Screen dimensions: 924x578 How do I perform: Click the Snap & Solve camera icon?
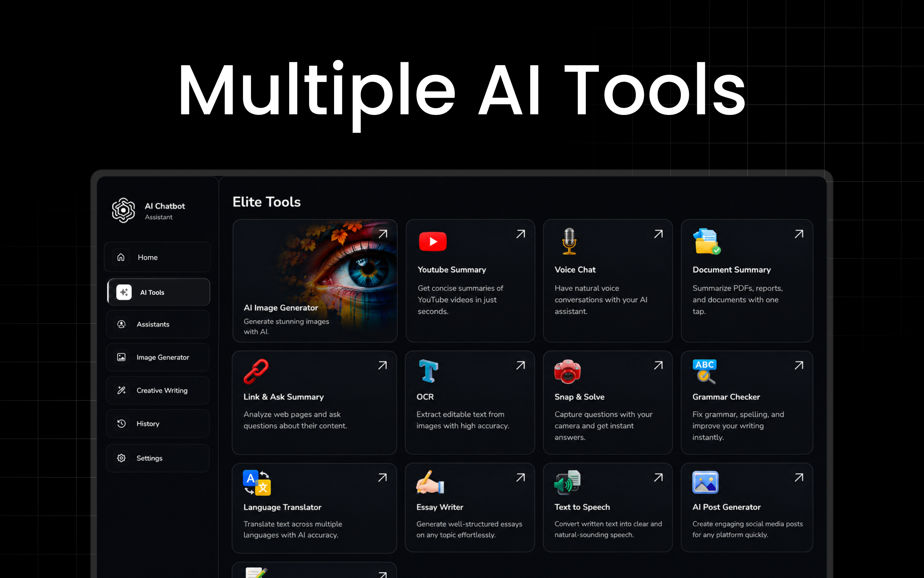567,371
